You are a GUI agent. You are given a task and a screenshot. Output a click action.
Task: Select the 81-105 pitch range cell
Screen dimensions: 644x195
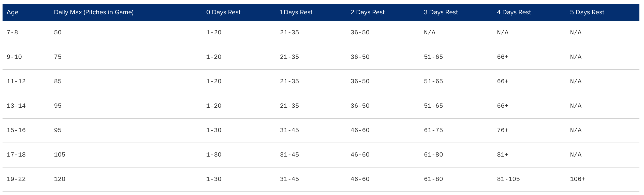tap(508, 179)
